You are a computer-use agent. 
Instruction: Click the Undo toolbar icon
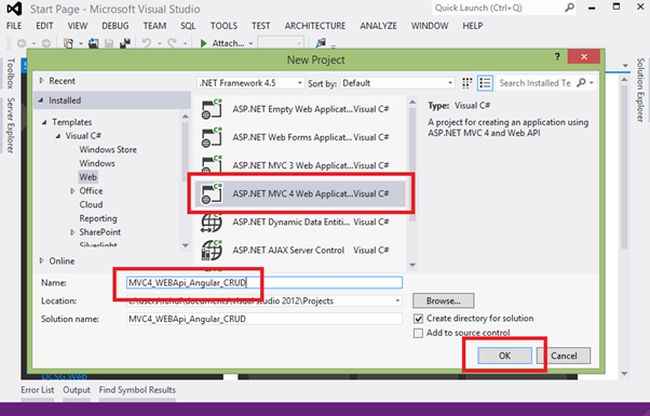(147, 43)
